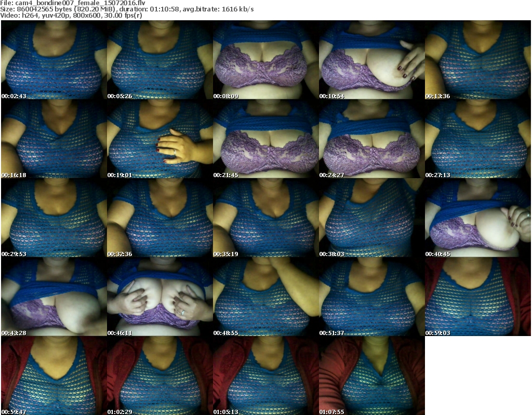Screen dimensions: 532x415
Task: Select the 01:02:29 thumbnail
Action: point(160,376)
